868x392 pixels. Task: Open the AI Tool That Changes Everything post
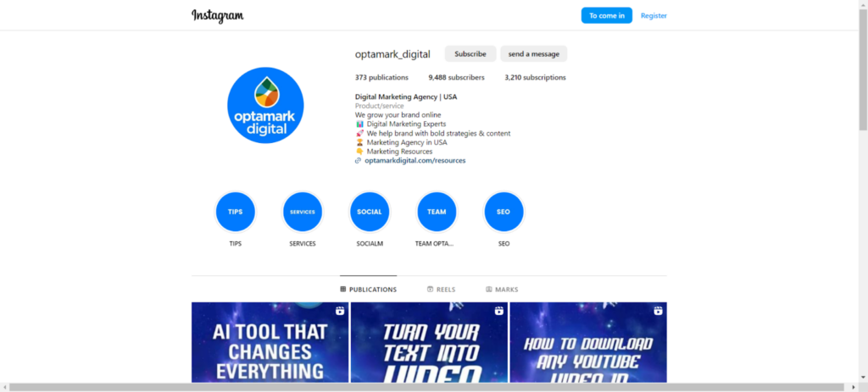click(x=270, y=342)
